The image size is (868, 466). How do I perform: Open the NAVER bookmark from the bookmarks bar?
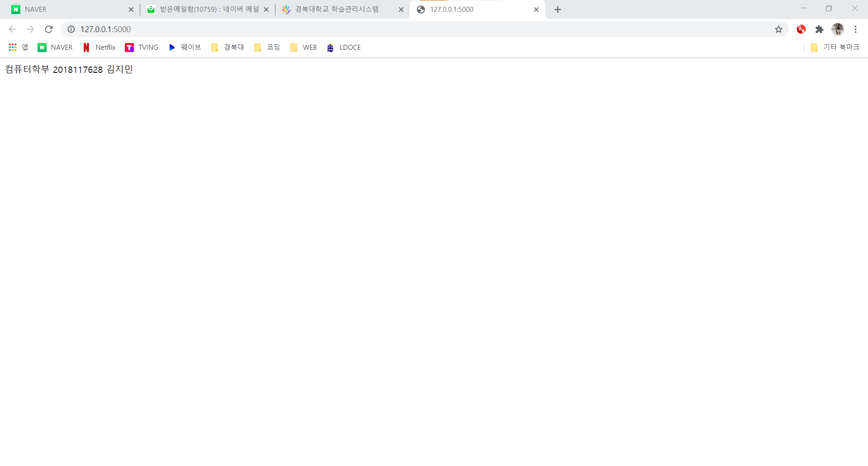tap(55, 47)
